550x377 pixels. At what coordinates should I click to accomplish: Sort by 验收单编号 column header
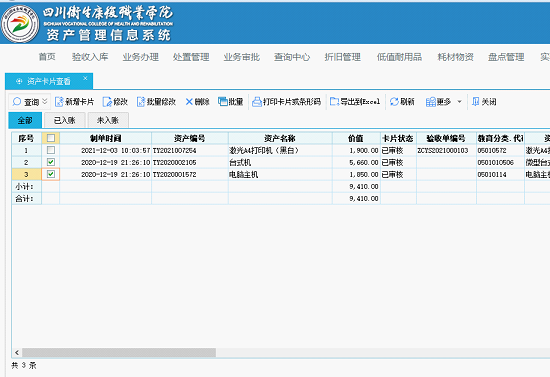(446, 138)
